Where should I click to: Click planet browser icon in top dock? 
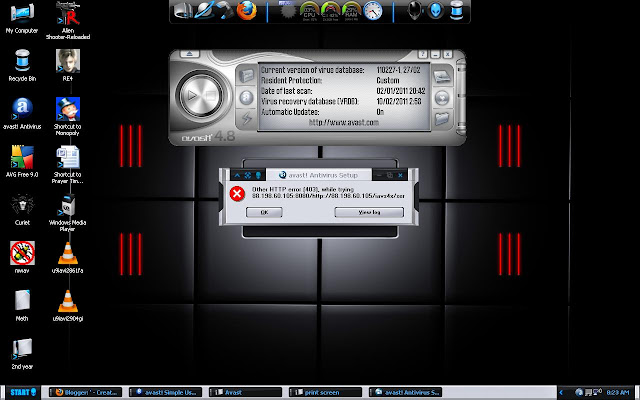(203, 11)
